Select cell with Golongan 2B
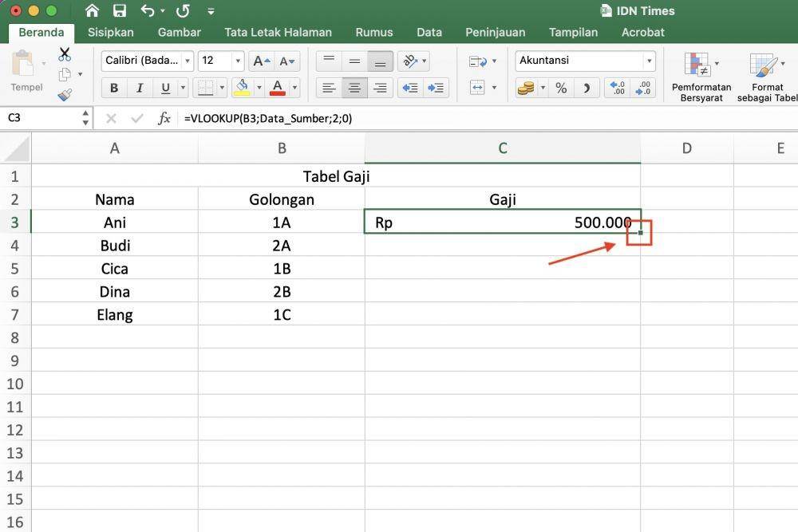The image size is (798, 532). pos(282,292)
